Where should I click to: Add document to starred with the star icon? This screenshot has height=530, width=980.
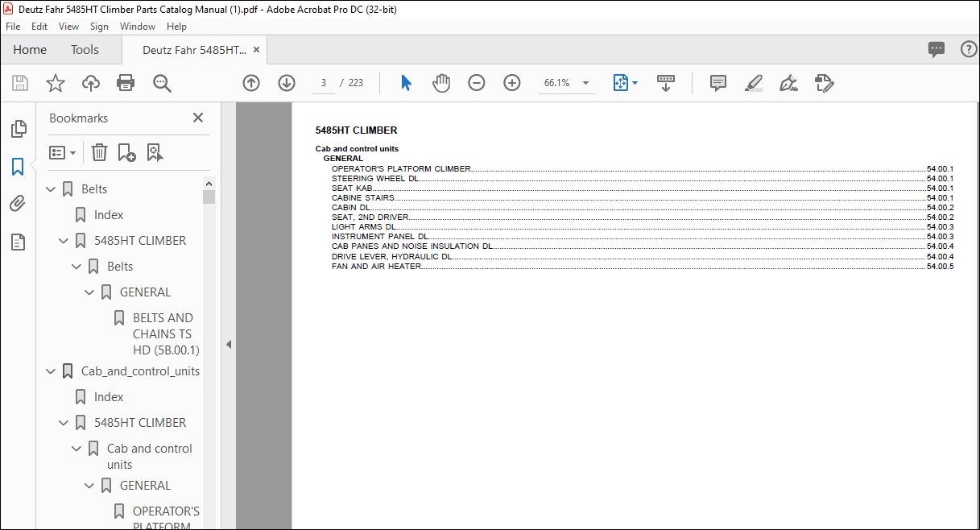(x=55, y=83)
